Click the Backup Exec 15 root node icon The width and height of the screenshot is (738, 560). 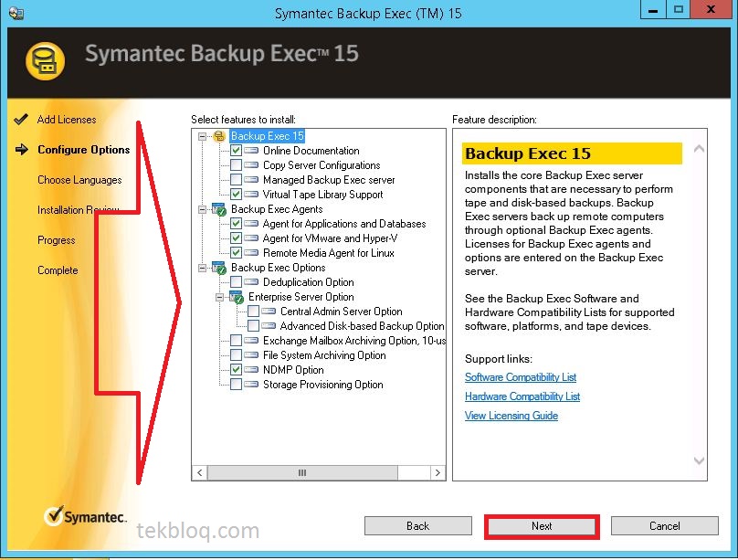(x=219, y=136)
